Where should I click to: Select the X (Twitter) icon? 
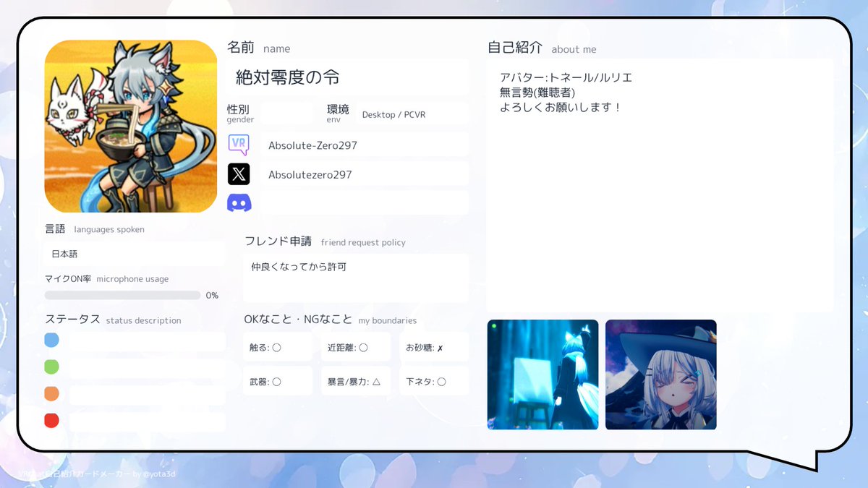click(239, 174)
